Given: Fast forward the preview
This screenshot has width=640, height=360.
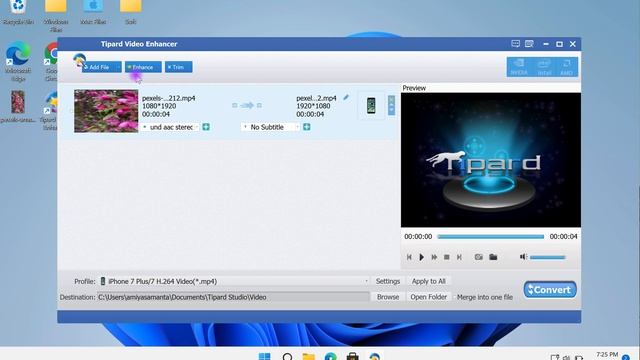Looking at the screenshot, I should tap(434, 257).
